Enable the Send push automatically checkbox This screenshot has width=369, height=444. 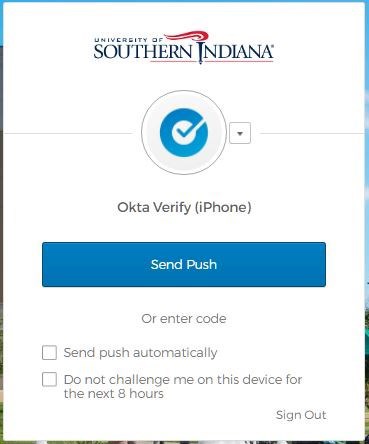click(x=49, y=353)
